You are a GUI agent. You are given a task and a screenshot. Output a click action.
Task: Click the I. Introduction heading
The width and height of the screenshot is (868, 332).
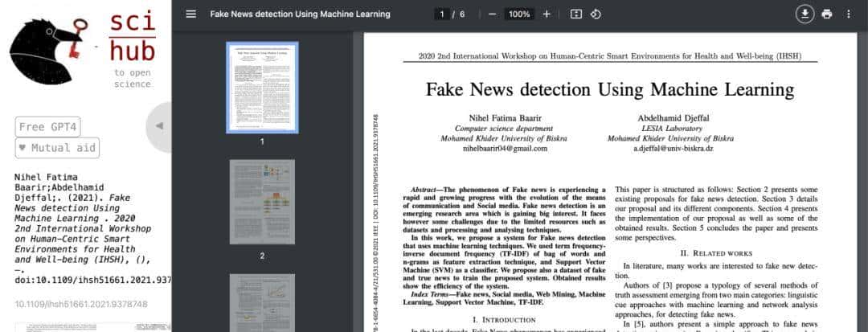click(504, 320)
